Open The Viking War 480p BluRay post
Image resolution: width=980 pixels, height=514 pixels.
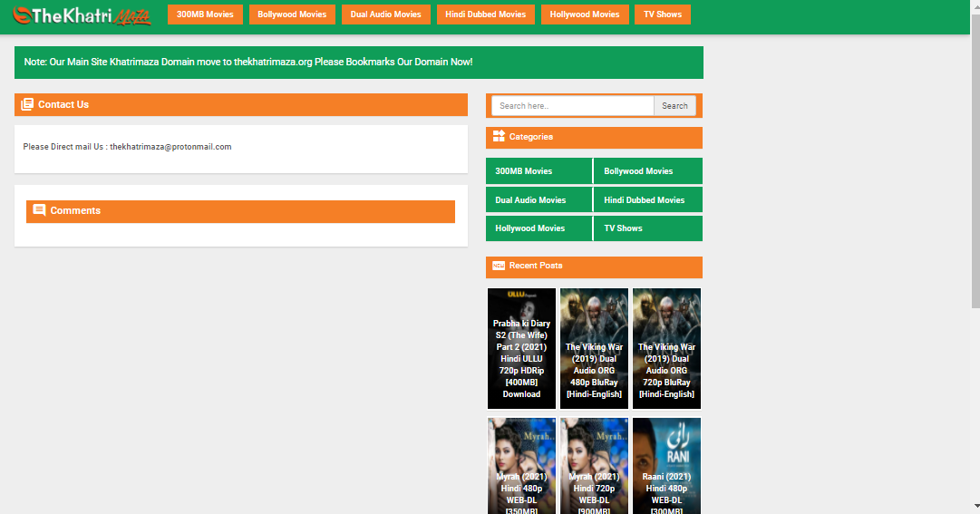[594, 348]
